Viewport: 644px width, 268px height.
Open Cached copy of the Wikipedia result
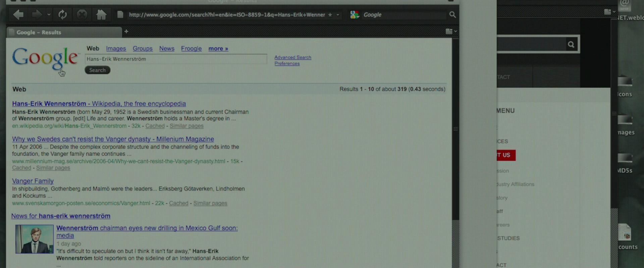point(155,126)
